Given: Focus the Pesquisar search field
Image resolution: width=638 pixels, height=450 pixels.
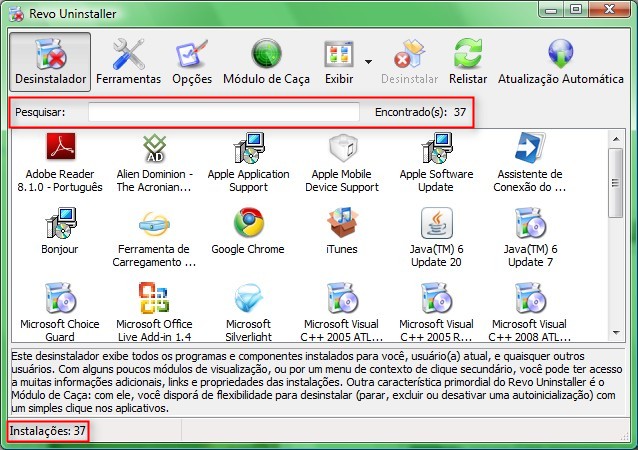Looking at the screenshot, I should (224, 112).
